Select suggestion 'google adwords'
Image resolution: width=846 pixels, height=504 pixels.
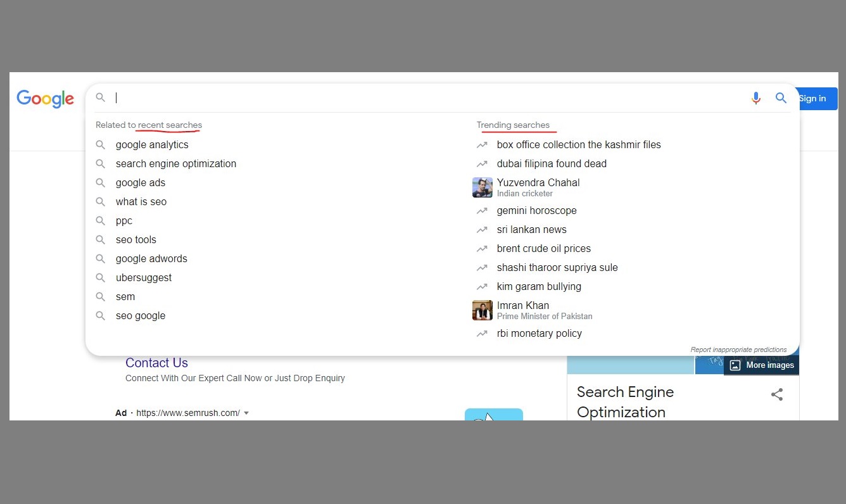pyautogui.click(x=151, y=258)
